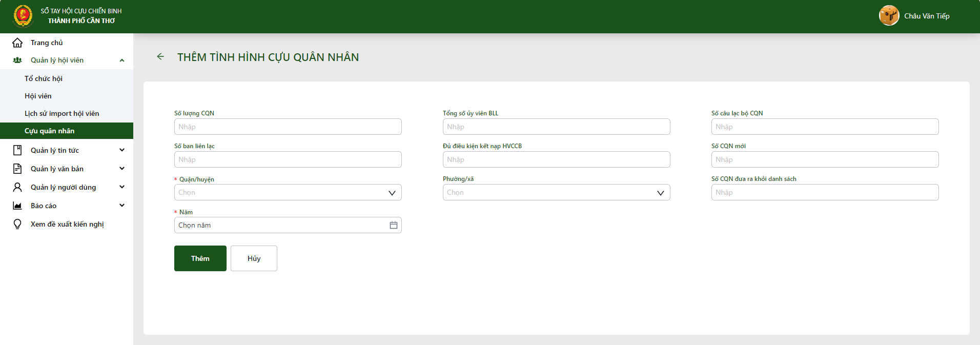Image resolution: width=980 pixels, height=345 pixels.
Task: Go back using the arrow beside the title
Action: click(160, 57)
